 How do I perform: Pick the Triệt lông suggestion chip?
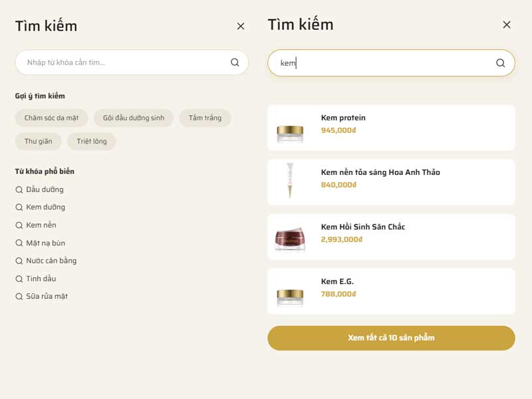pyautogui.click(x=92, y=141)
